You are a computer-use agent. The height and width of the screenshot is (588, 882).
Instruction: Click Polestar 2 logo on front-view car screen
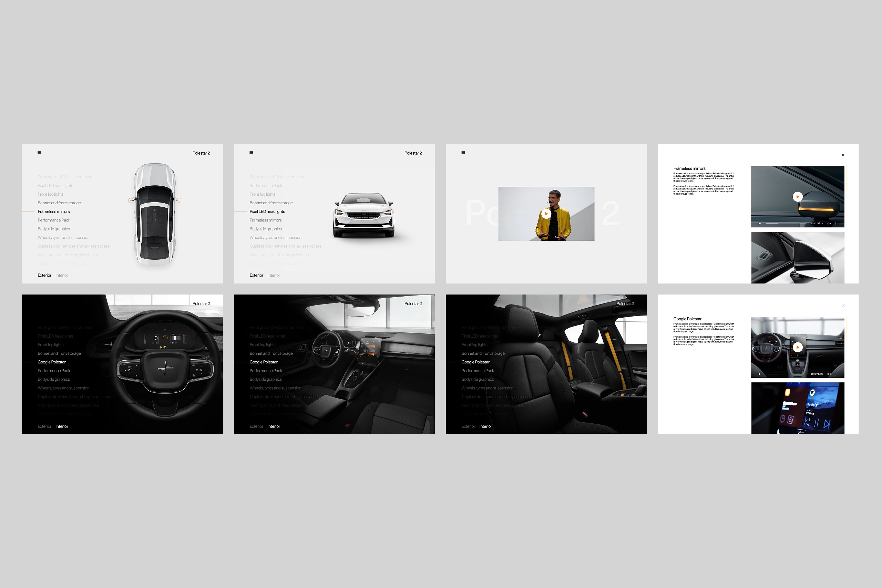413,153
